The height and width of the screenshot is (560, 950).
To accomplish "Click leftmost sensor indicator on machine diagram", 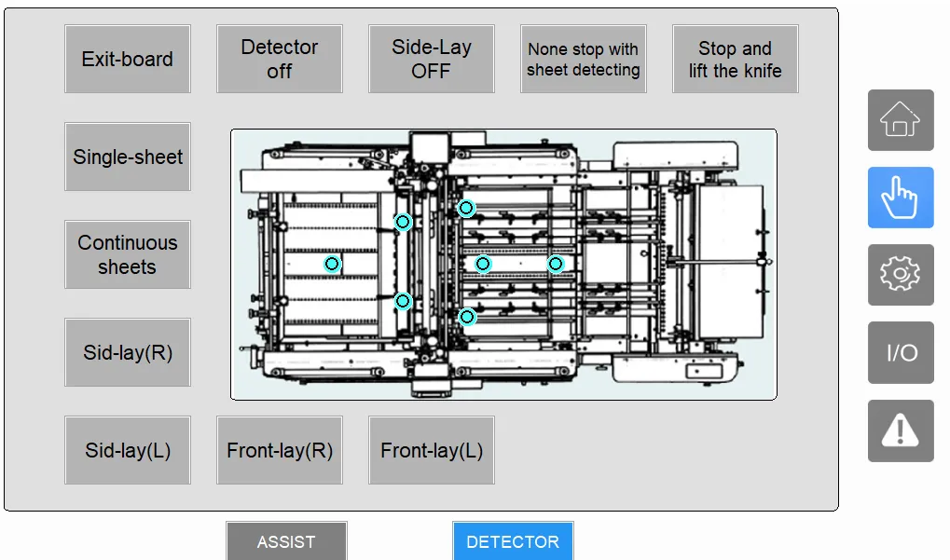I will tap(332, 265).
